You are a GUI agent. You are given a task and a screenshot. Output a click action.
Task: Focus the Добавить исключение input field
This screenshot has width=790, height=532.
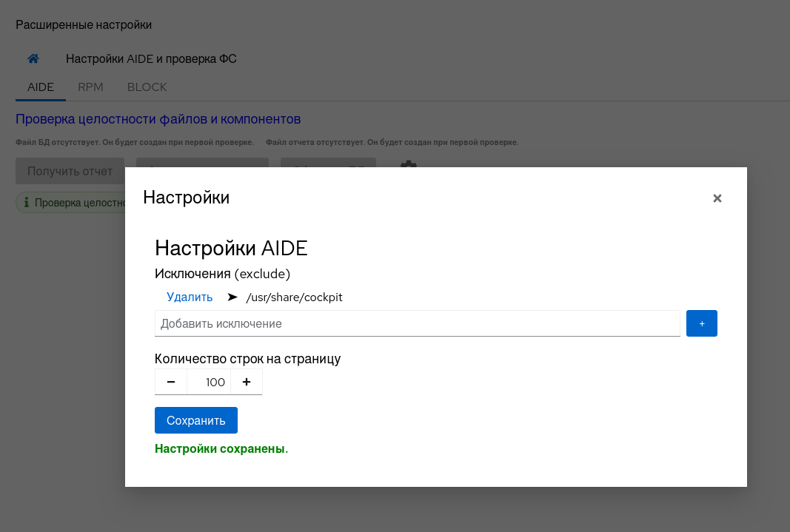pyautogui.click(x=417, y=323)
